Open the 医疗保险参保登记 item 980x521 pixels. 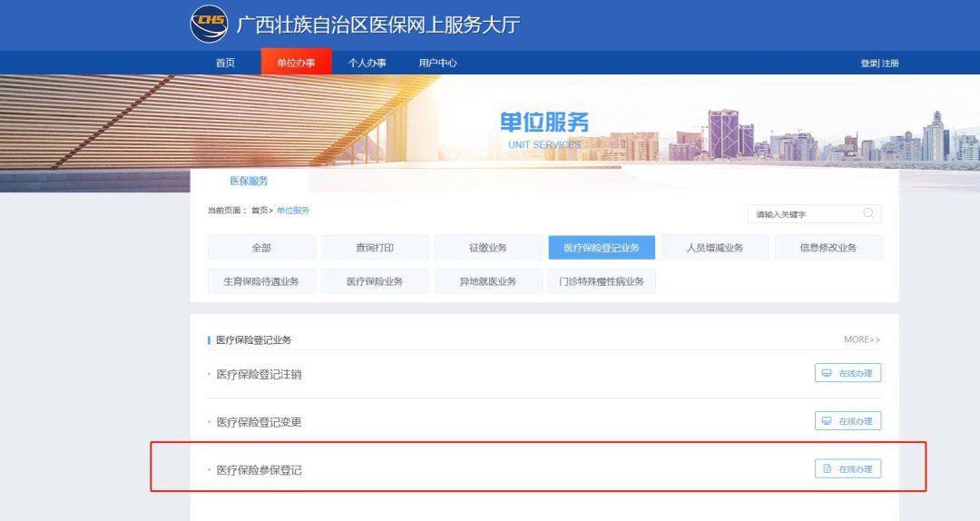pos(259,470)
